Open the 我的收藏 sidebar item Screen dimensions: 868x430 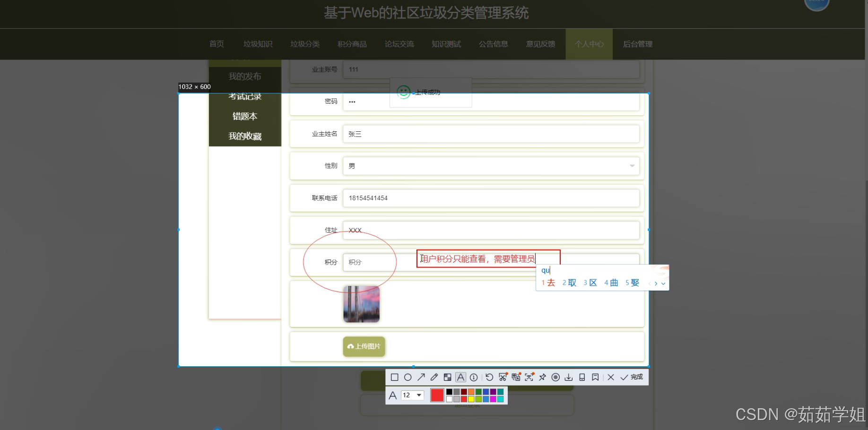coord(244,136)
